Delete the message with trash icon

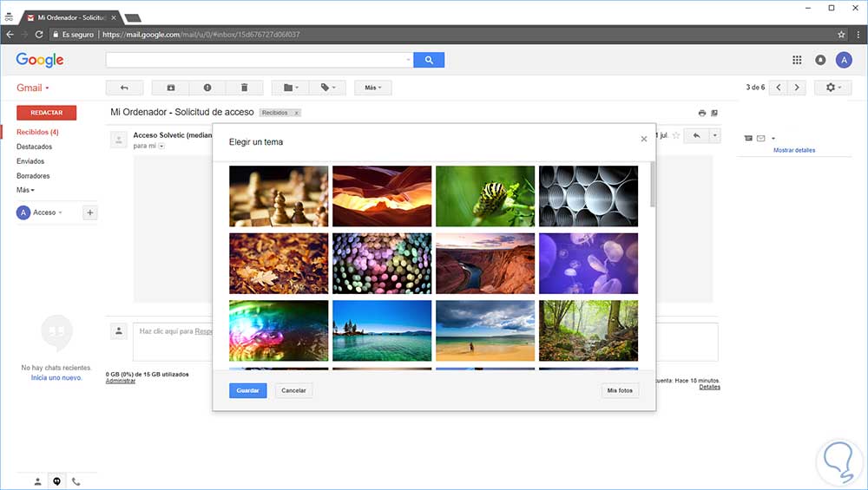pos(244,88)
